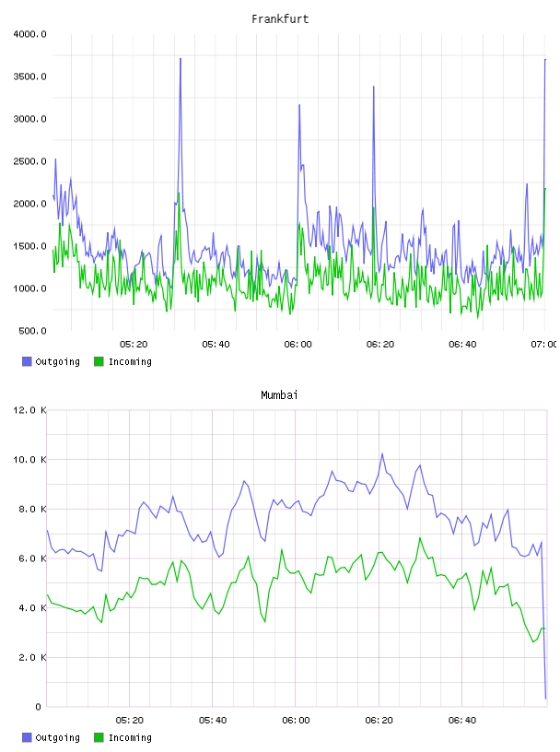Click the 1000.0 y-axis label on Frankfurt chart
This screenshot has height=752, width=560.
point(29,288)
